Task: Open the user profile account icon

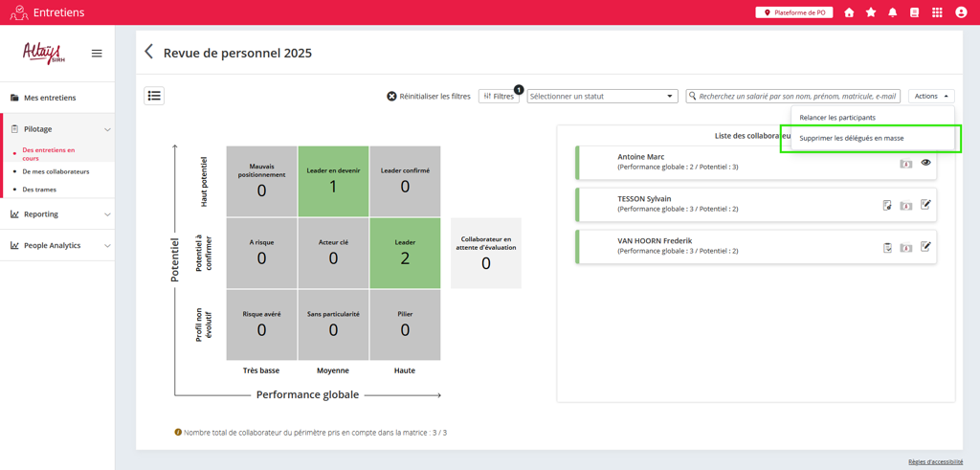Action: 962,12
